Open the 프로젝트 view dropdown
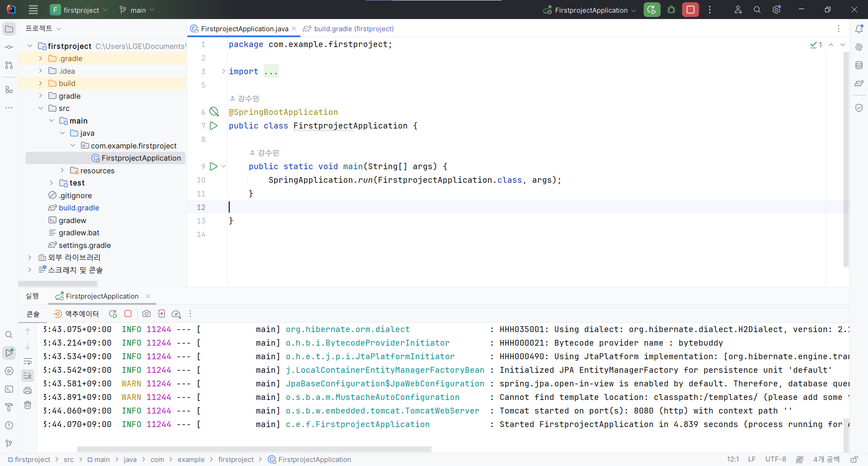This screenshot has height=466, width=868. [x=43, y=29]
